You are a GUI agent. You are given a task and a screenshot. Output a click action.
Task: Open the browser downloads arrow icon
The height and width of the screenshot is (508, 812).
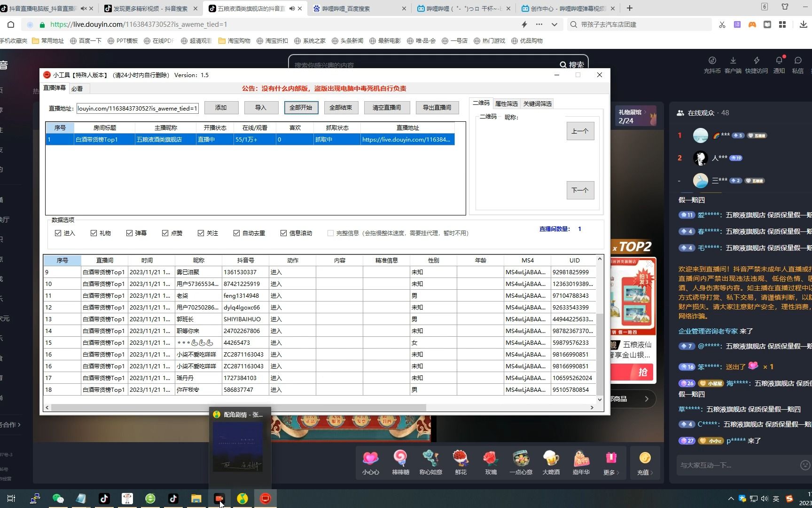click(803, 24)
